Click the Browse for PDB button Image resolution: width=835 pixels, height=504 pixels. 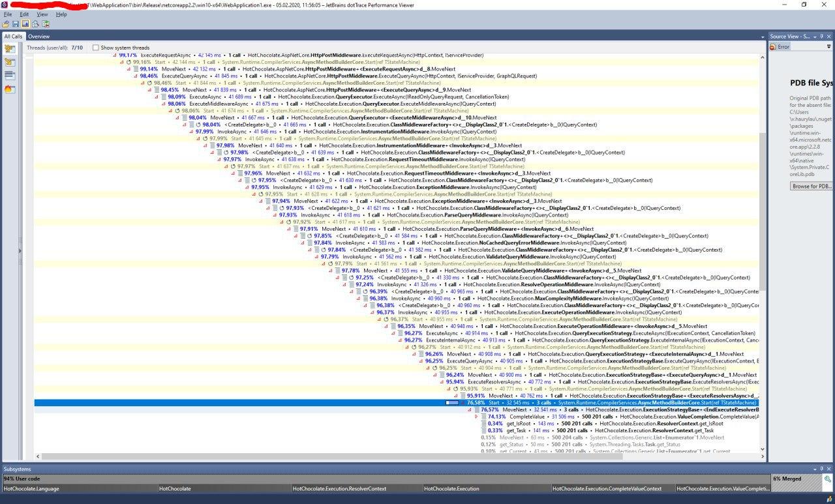pos(812,186)
